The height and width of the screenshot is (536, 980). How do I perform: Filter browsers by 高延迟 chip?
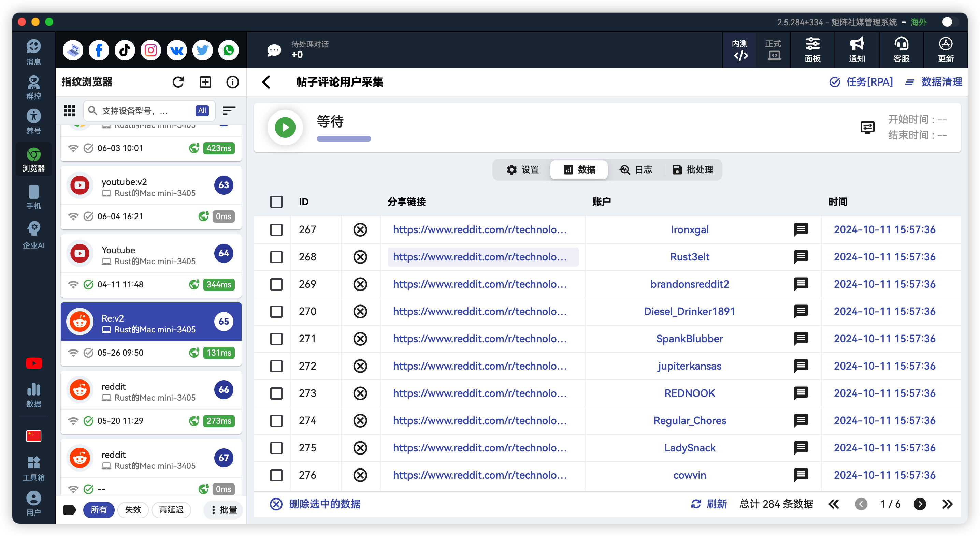(171, 510)
